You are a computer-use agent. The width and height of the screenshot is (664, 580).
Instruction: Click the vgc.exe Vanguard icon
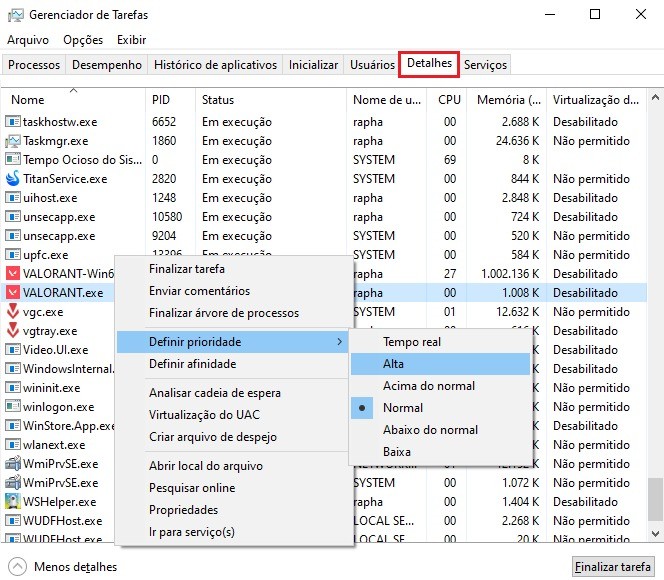click(x=13, y=312)
